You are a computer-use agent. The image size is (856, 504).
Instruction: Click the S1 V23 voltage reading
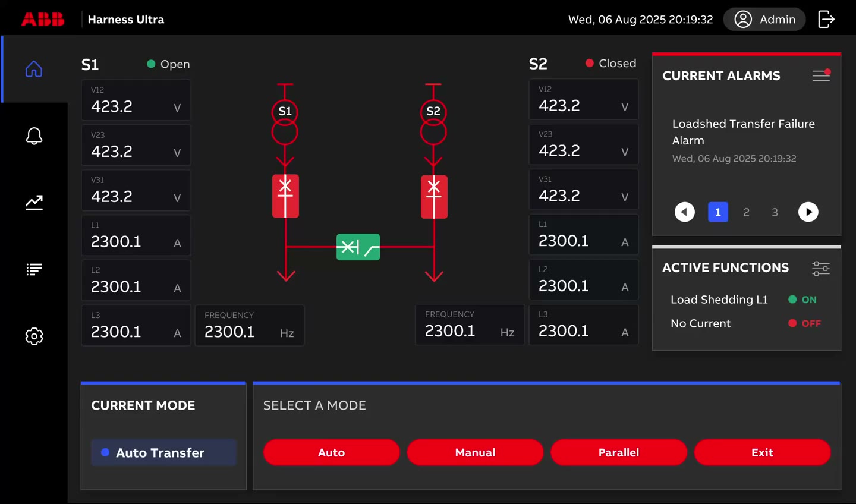pos(136,145)
